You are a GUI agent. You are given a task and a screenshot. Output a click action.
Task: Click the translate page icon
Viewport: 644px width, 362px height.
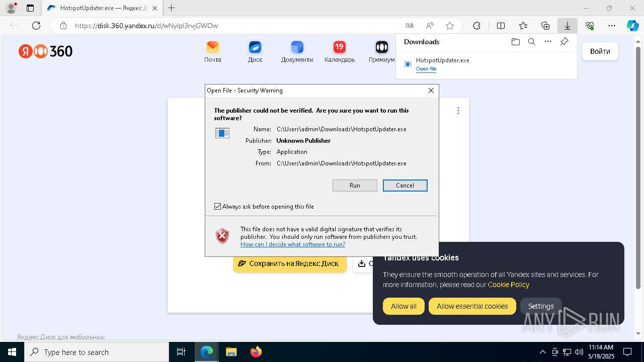coord(410,26)
